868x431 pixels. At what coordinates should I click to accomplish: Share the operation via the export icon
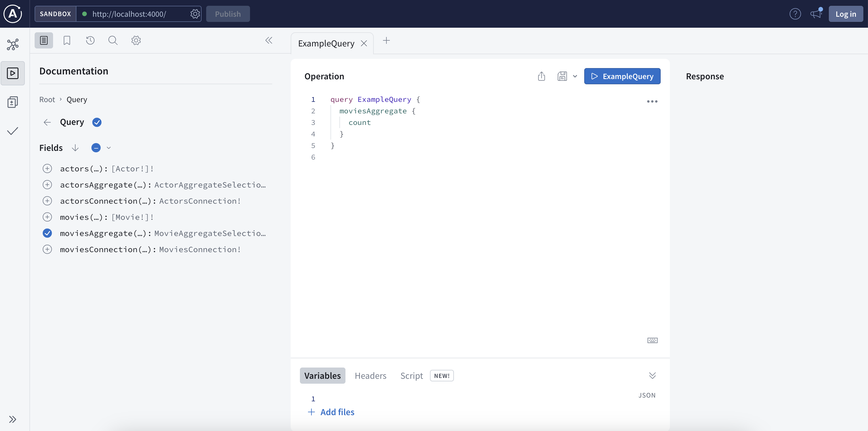(542, 76)
